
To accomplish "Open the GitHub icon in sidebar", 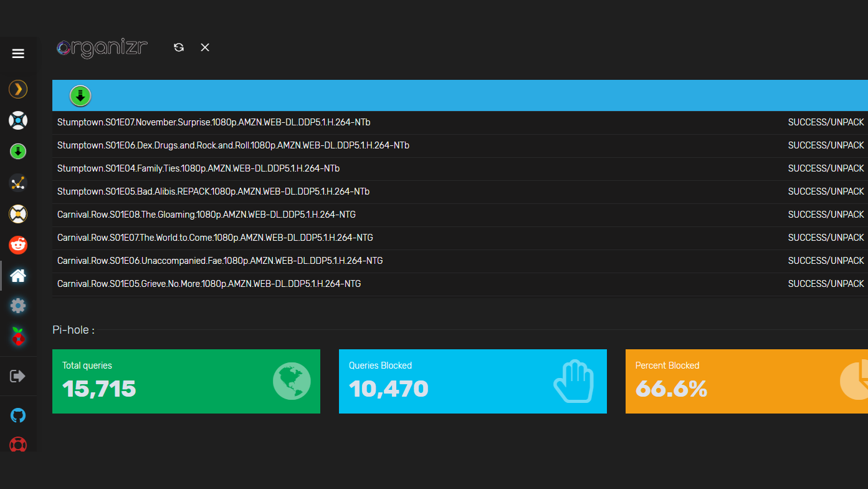I will [x=18, y=415].
